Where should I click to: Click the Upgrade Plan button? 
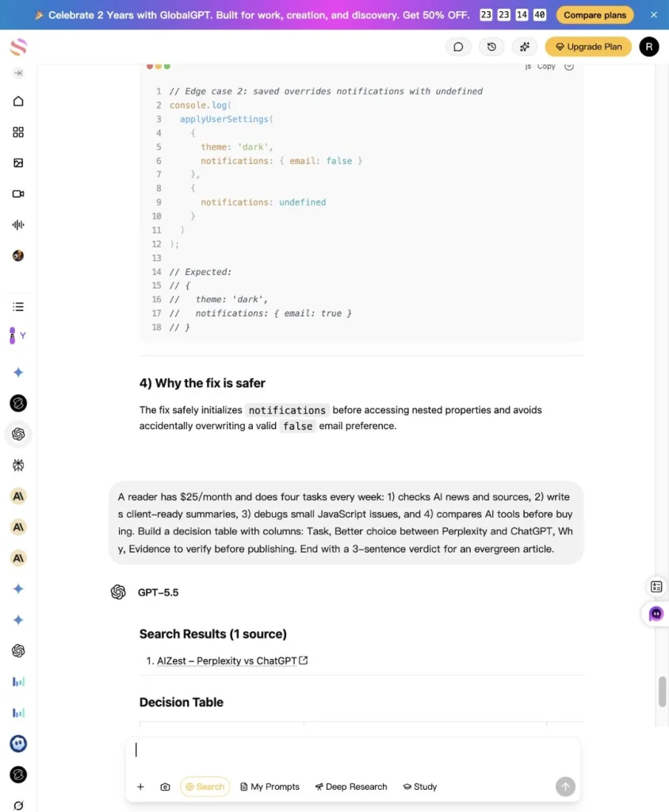[x=588, y=47]
